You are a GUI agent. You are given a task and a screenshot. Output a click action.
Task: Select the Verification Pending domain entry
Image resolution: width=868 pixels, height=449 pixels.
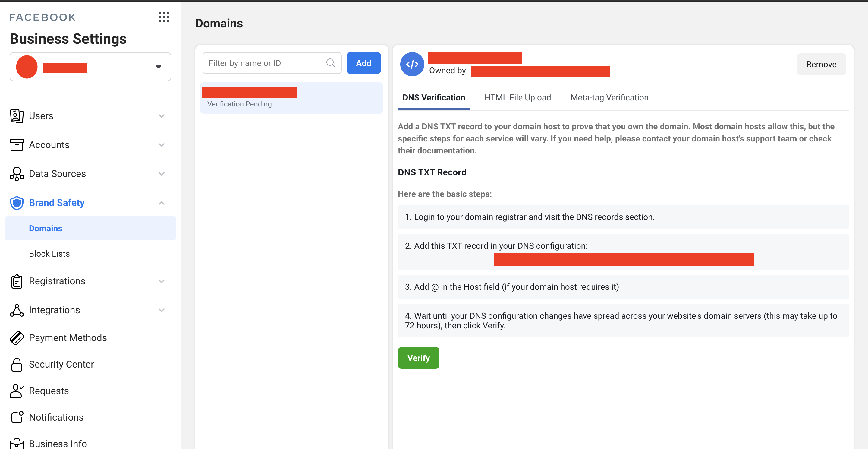[x=292, y=97]
